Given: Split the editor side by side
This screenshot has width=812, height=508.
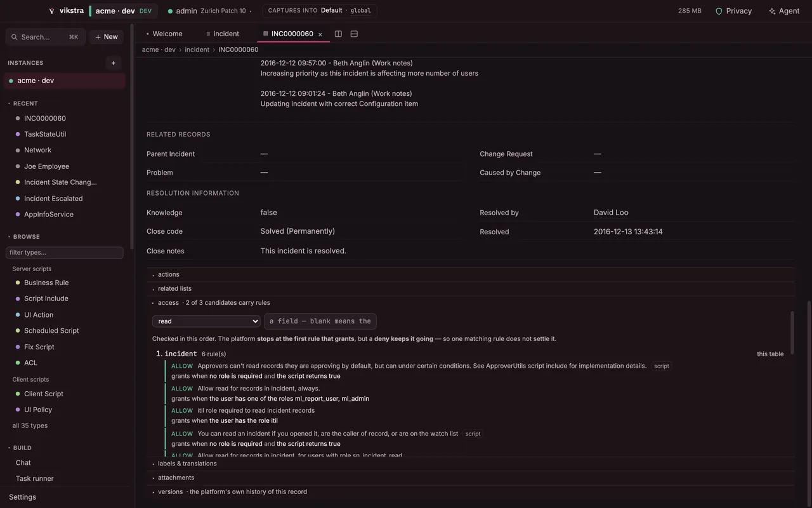Looking at the screenshot, I should 338,34.
